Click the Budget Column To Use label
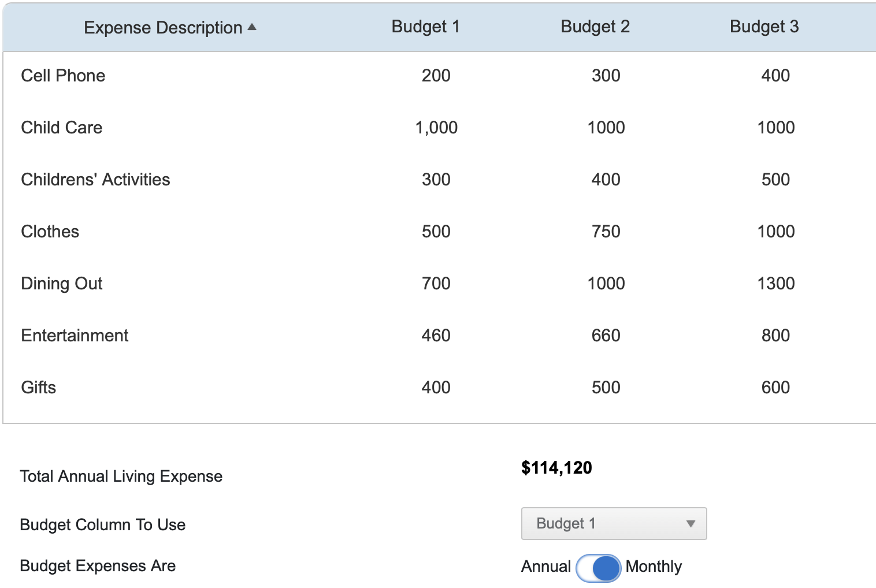 tap(102, 524)
